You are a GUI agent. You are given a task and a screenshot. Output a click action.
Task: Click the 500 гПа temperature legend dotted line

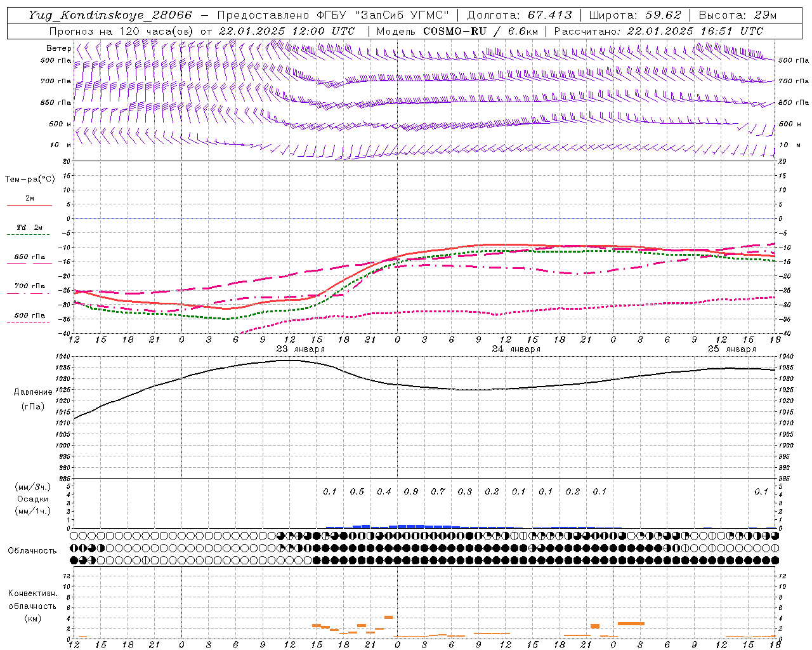[x=29, y=322]
